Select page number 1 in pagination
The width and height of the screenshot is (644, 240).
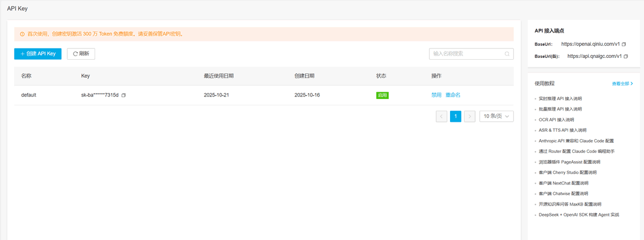(455, 116)
